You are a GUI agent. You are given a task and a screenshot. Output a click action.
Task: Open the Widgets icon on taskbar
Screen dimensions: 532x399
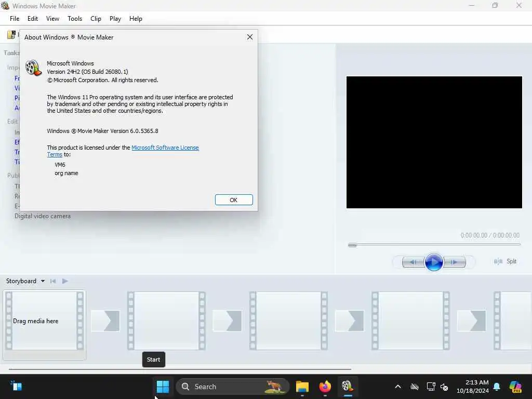pyautogui.click(x=16, y=386)
